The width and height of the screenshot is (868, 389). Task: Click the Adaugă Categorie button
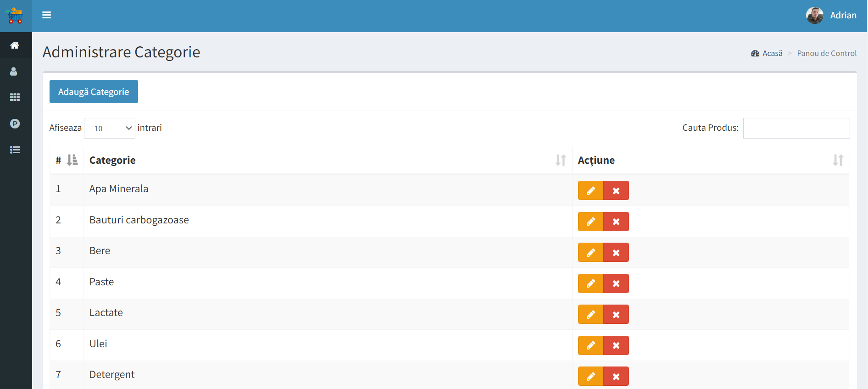pos(94,92)
